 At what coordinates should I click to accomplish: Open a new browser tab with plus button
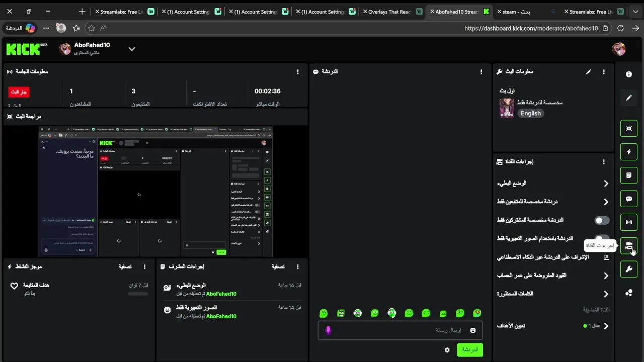(82, 12)
